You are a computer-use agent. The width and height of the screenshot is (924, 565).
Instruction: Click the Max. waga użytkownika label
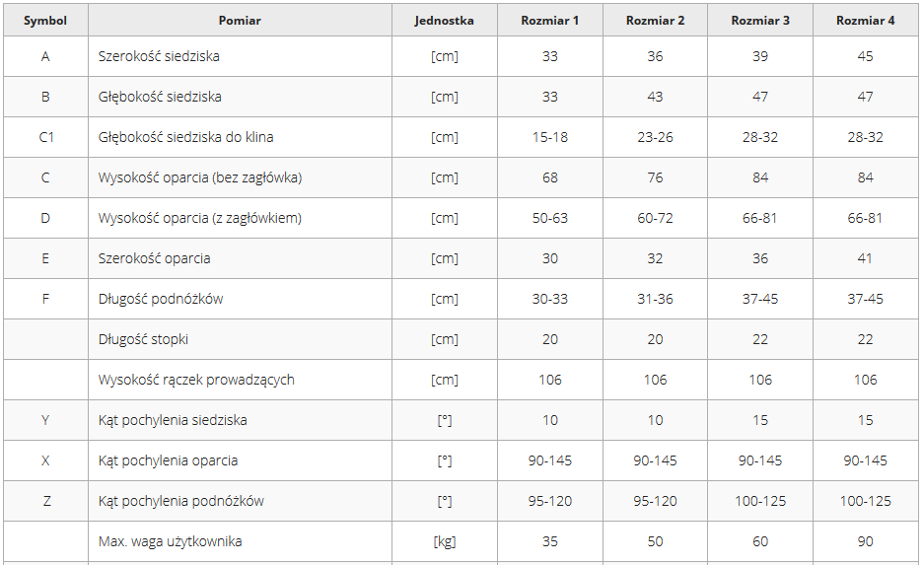pos(170,541)
